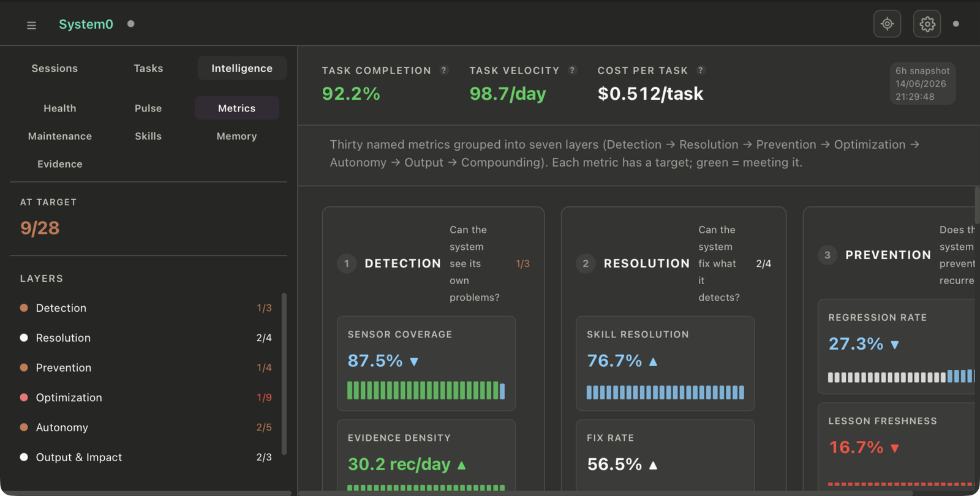Click the dot beside Output & Impact
Image resolution: width=980 pixels, height=496 pixels.
tap(24, 457)
